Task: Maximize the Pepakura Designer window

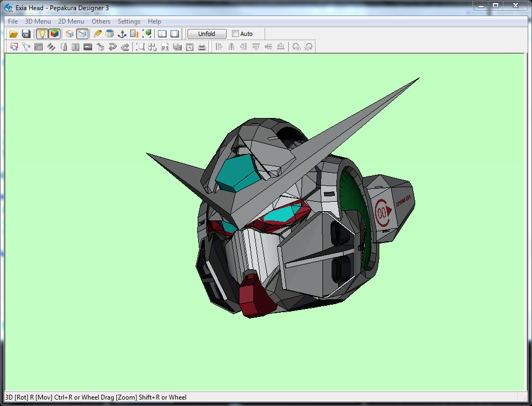Action: [x=496, y=6]
